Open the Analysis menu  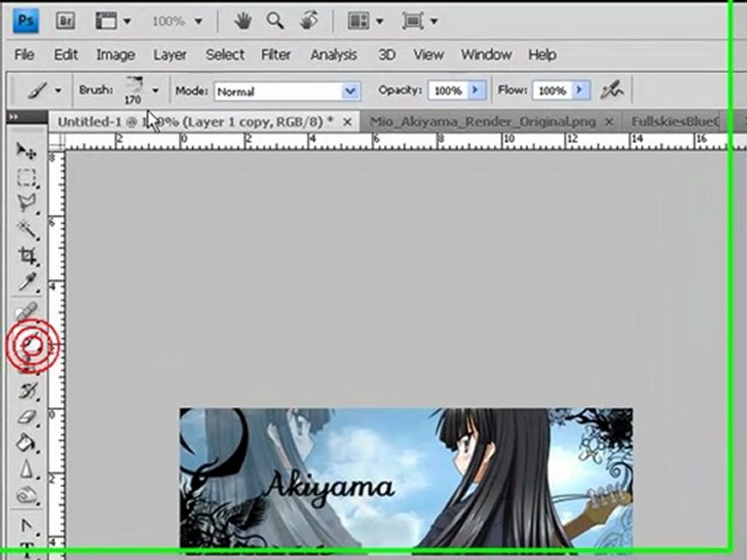pyautogui.click(x=334, y=54)
